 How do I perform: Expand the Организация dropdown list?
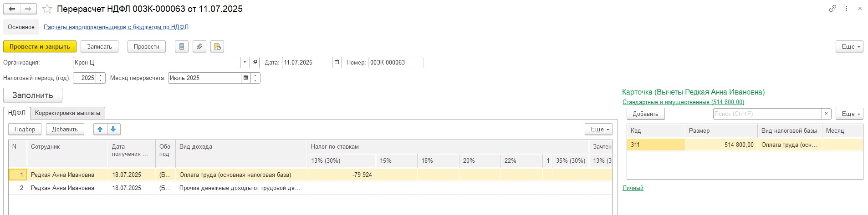pyautogui.click(x=245, y=62)
